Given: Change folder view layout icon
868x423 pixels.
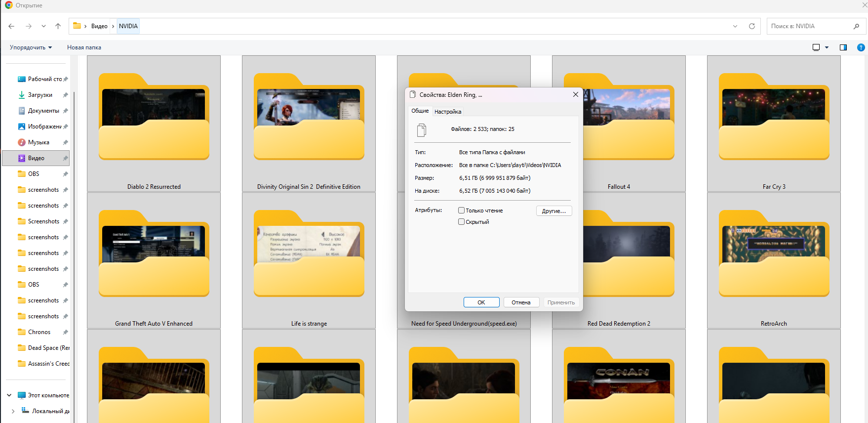Looking at the screenshot, I should (816, 47).
